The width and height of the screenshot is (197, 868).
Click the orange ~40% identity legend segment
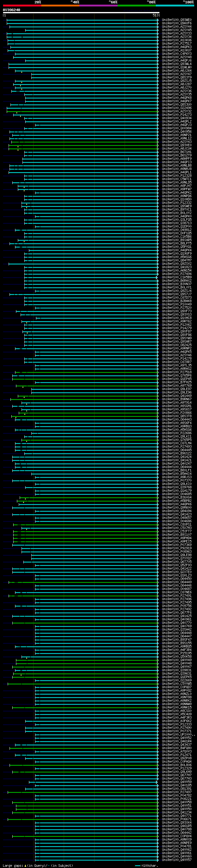[60, 6]
